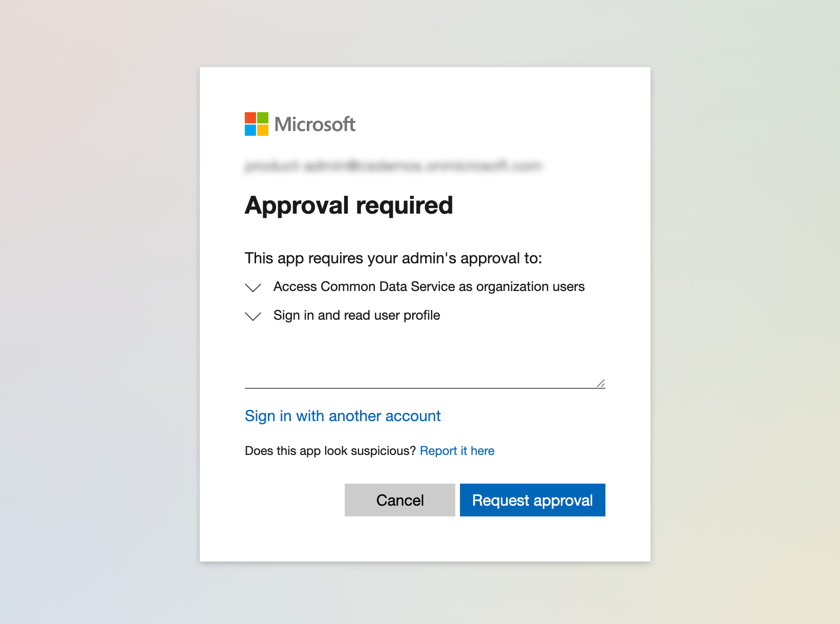This screenshot has height=624, width=840.
Task: Click the blue square of the Microsoft logo
Action: pos(250,130)
